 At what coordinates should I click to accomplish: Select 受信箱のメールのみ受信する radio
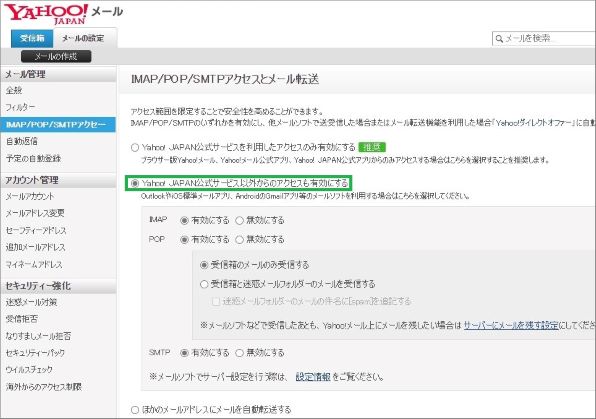point(204,265)
